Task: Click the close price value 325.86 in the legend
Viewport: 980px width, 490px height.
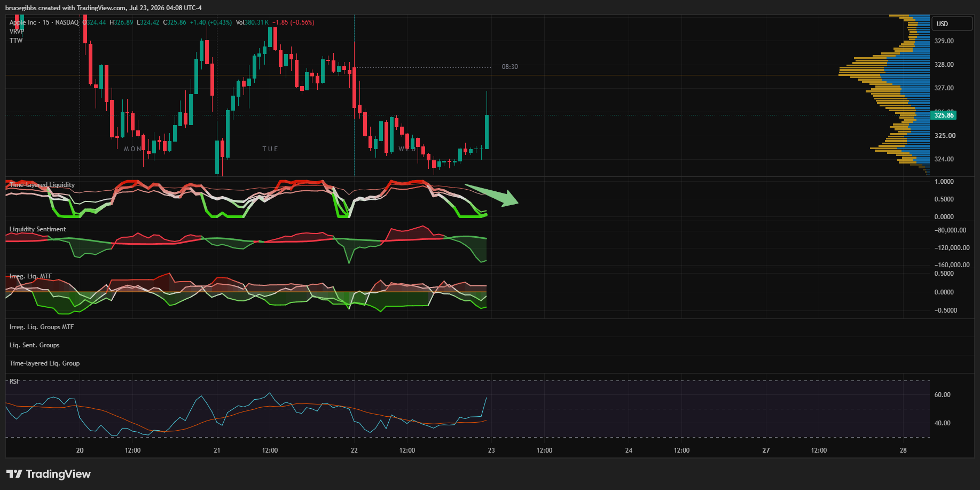Action: [x=177, y=22]
